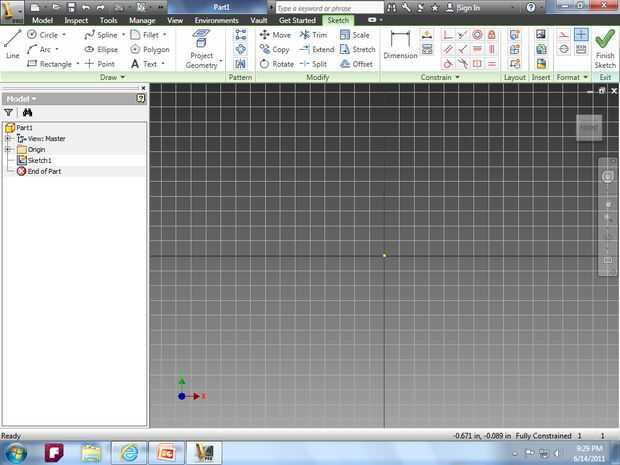Select the Move tool
620x465 pixels.
pos(275,35)
